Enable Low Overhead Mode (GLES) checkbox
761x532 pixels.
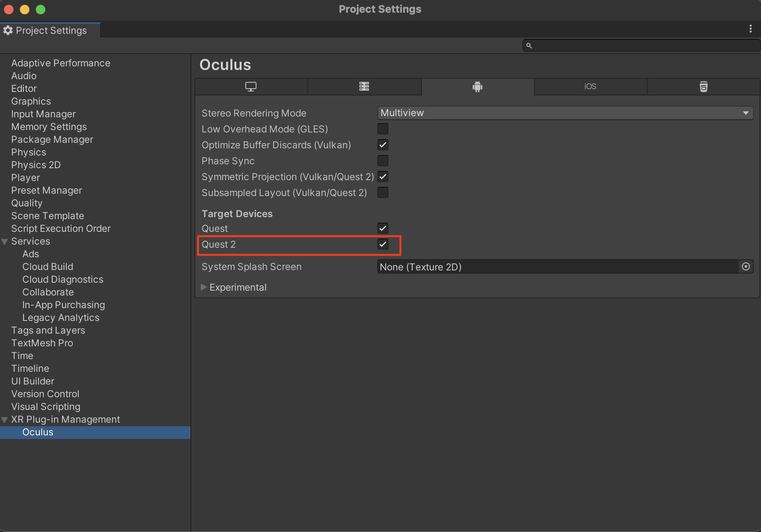383,129
